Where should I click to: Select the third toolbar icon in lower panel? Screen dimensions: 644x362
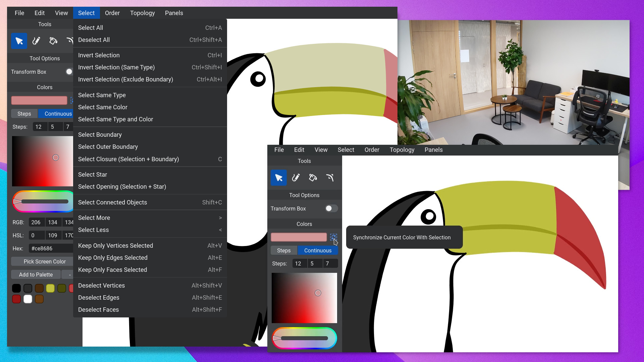click(x=313, y=178)
